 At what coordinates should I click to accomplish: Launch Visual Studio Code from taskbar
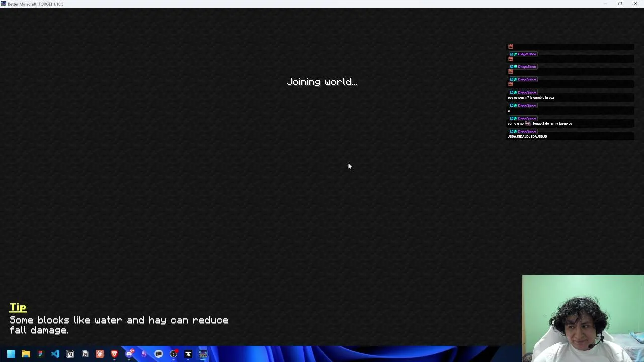[55, 354]
